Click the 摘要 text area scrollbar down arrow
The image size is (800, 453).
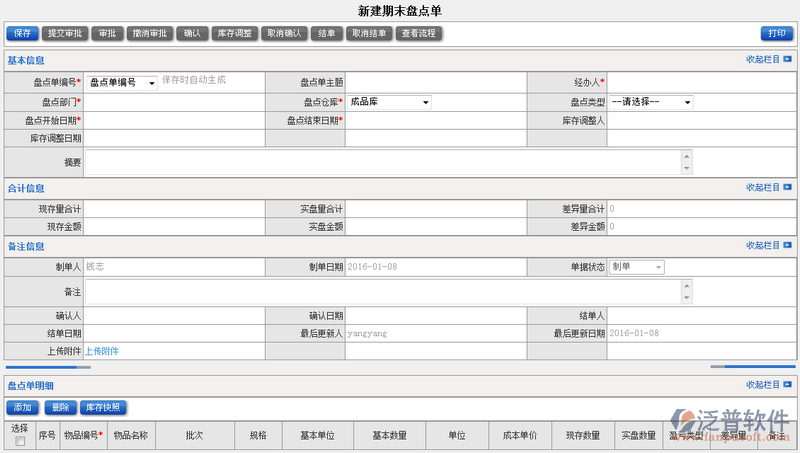686,169
